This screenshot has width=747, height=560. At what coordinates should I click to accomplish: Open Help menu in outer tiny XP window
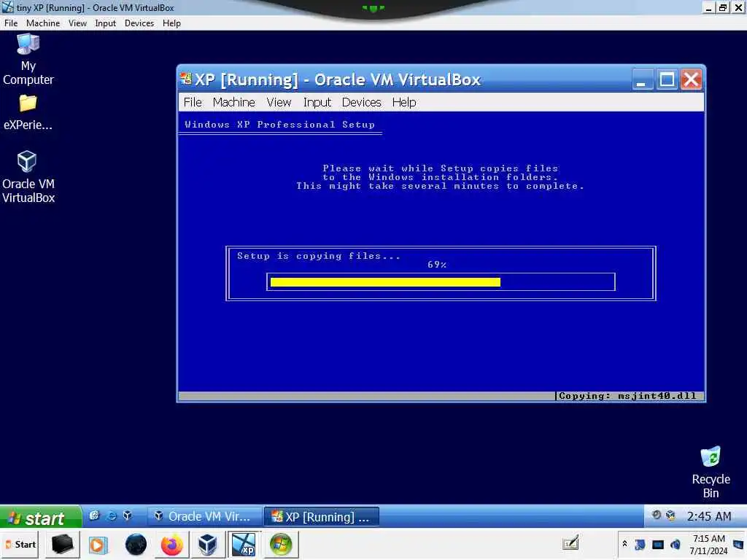tap(171, 23)
